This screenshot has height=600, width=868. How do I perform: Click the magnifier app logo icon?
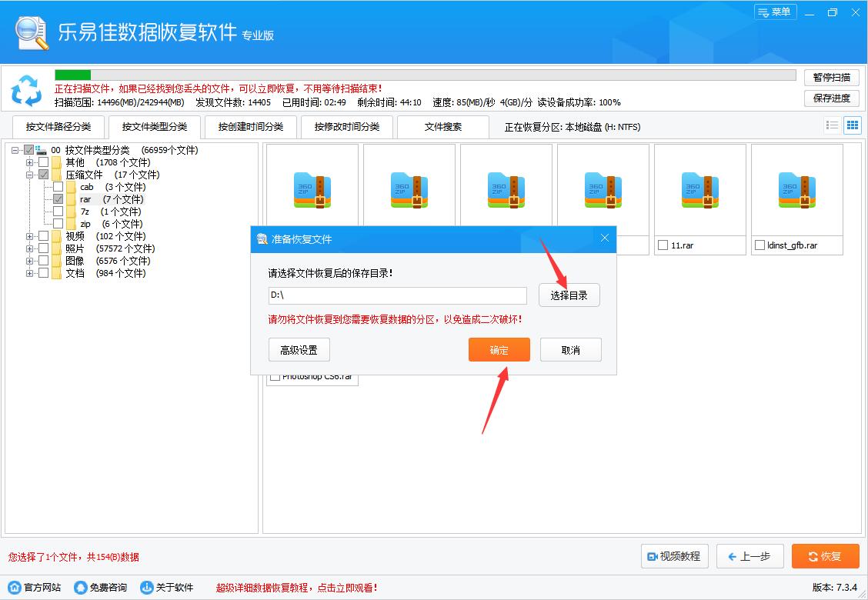(32, 32)
